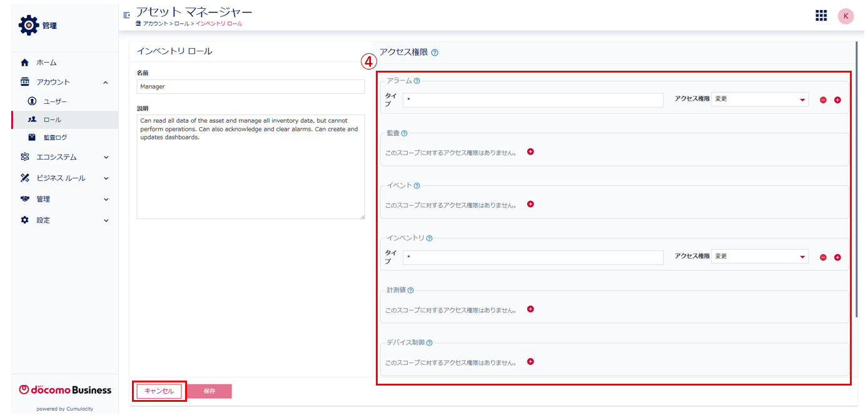Click the キャンセル button
868x420 pixels.
(x=159, y=391)
